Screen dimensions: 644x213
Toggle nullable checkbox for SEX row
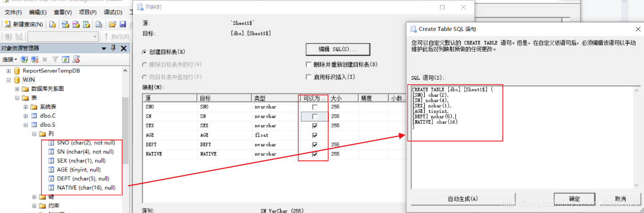pos(315,126)
